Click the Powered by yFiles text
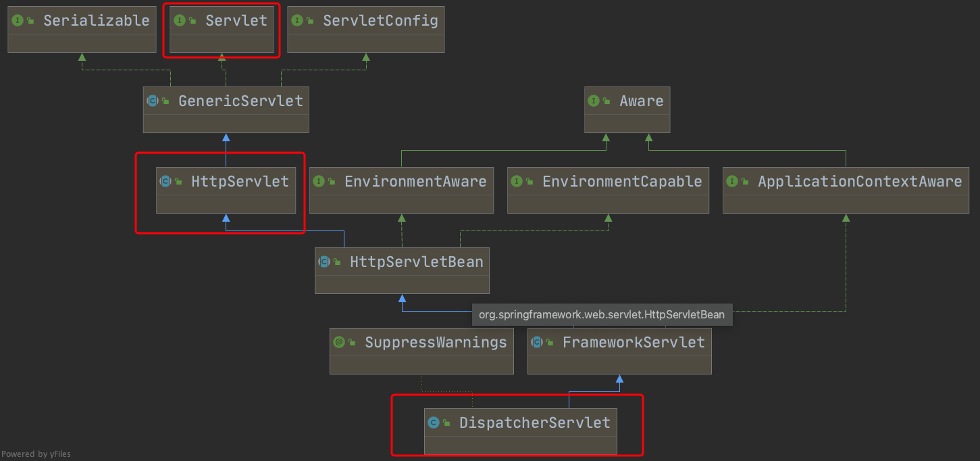Image resolution: width=980 pixels, height=461 pixels. (36, 454)
